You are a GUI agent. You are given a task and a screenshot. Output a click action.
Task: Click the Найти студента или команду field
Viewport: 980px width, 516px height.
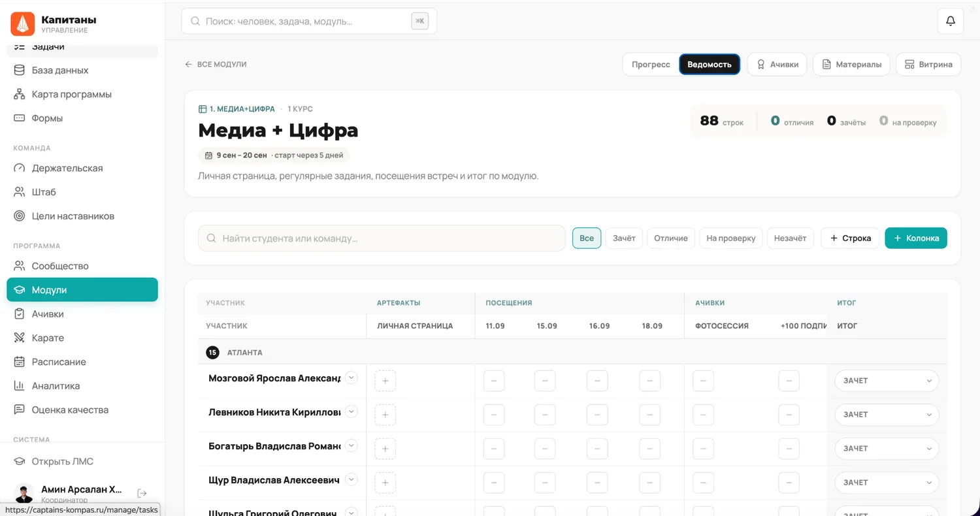coord(382,238)
